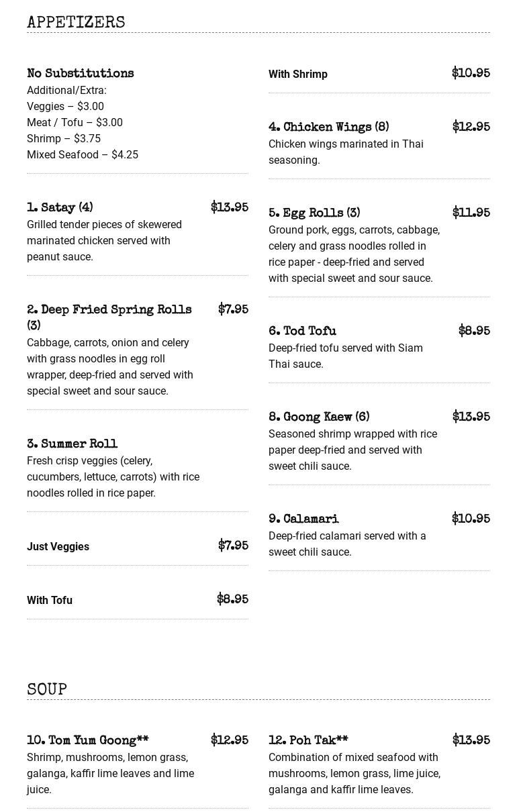Select the Summer Roll item name
Image resolution: width=517 pixels, height=812 pixels.
point(72,444)
